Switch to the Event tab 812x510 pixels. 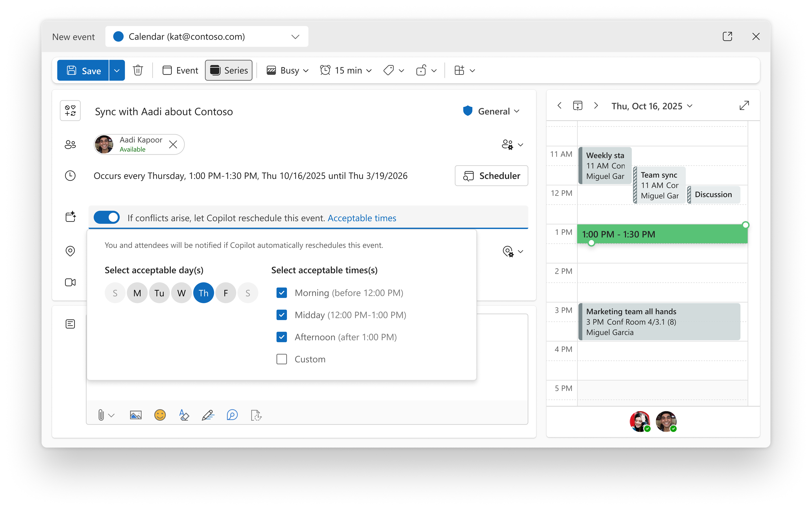pos(180,70)
